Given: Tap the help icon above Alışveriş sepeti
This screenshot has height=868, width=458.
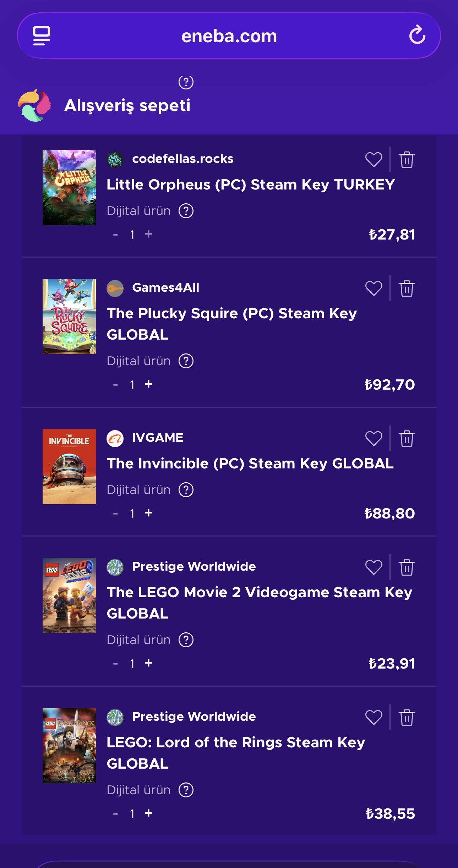Looking at the screenshot, I should click(x=186, y=82).
